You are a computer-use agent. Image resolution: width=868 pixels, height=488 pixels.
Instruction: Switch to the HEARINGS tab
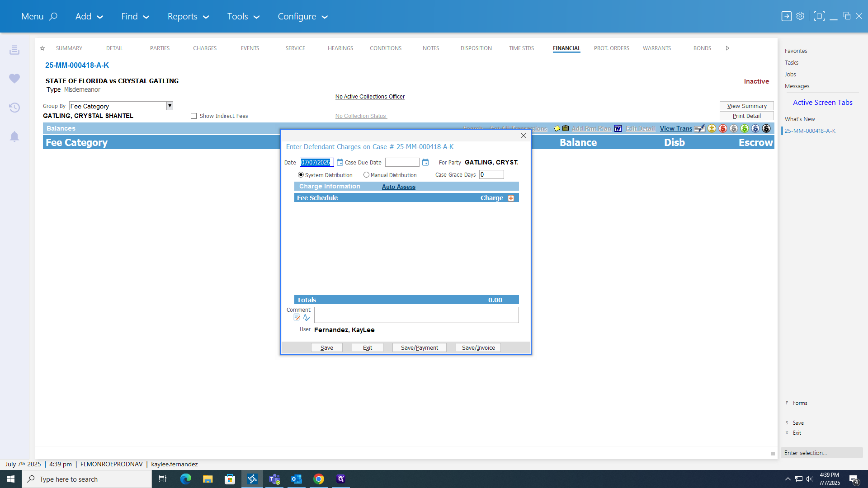[340, 48]
